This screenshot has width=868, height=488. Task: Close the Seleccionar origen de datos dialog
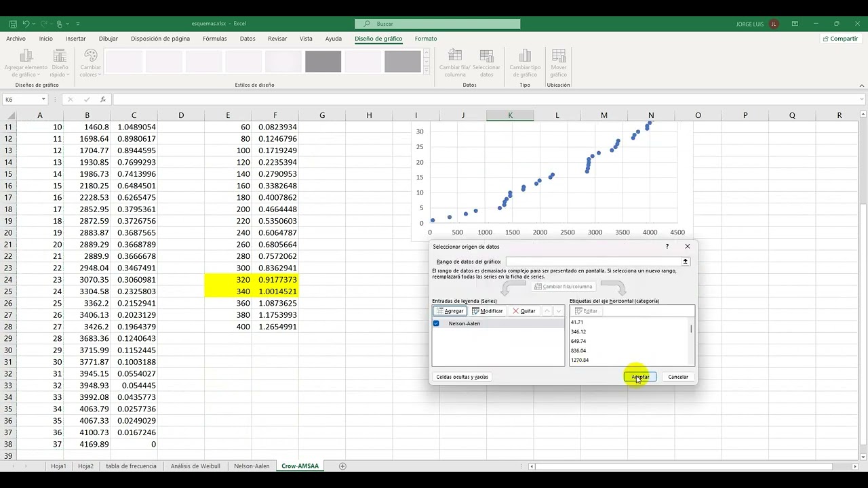click(687, 247)
